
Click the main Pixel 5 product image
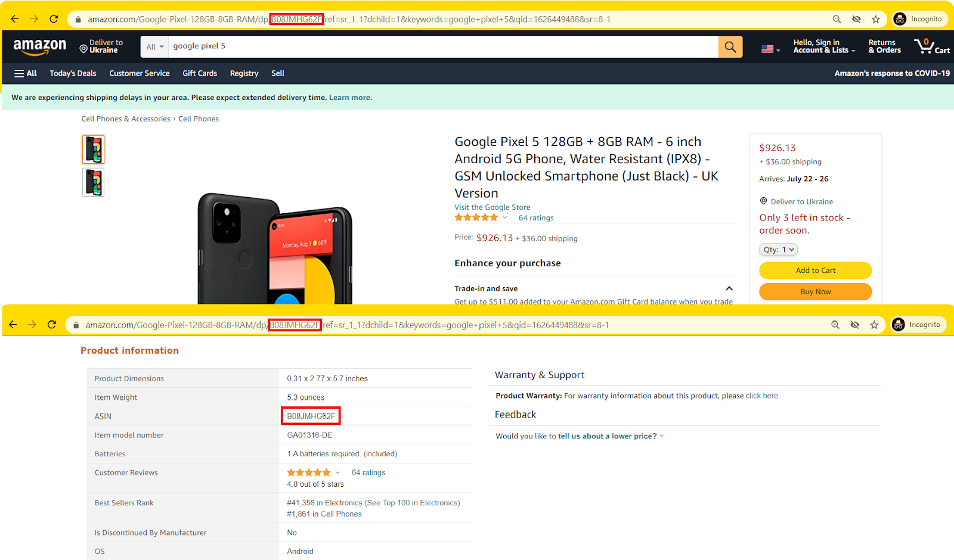pyautogui.click(x=275, y=247)
